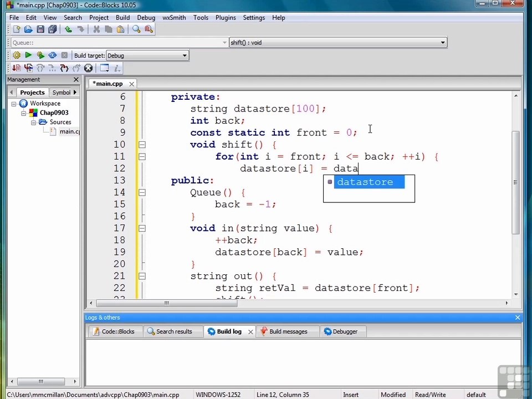This screenshot has height=399, width=532.
Task: Click the Abort build icon
Action: (64, 55)
